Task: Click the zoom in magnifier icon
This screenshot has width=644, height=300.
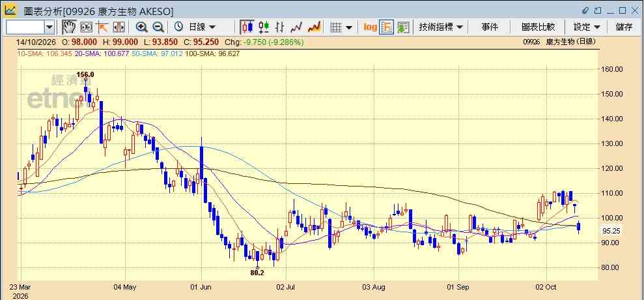Action: click(x=142, y=27)
